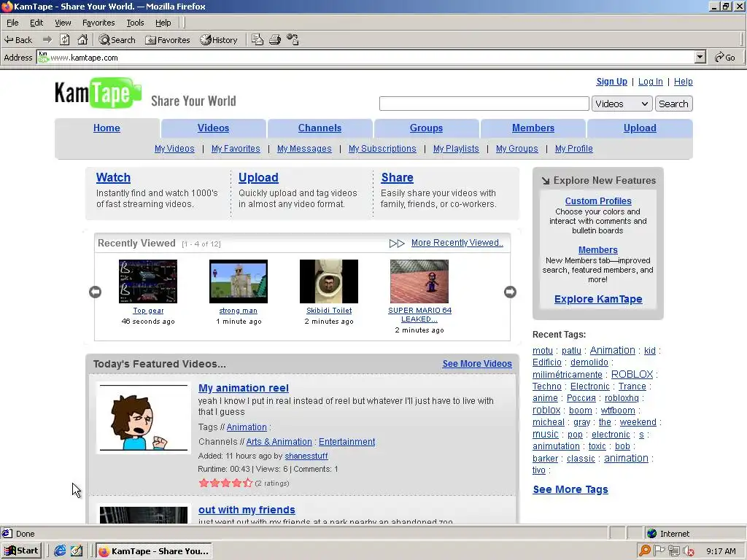Image resolution: width=747 pixels, height=560 pixels.
Task: Click the Firefox icon in title bar
Action: (x=7, y=6)
